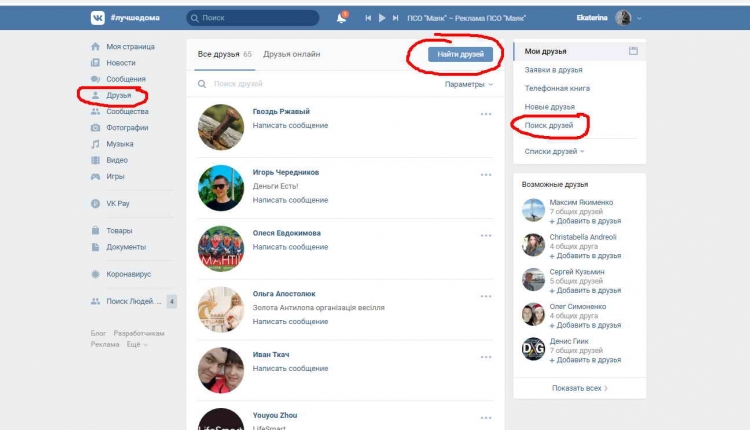This screenshot has width=750, height=430.
Task: Switch to Все друзья tab
Action: 224,54
